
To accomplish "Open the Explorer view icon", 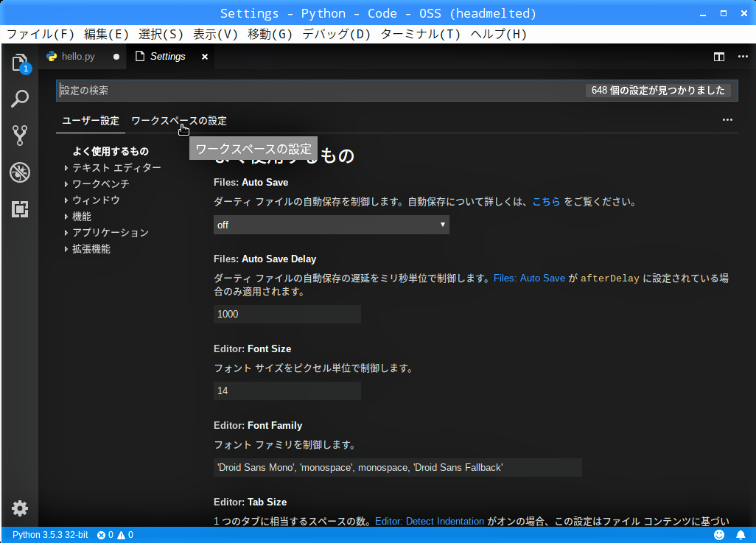I will pos(20,63).
